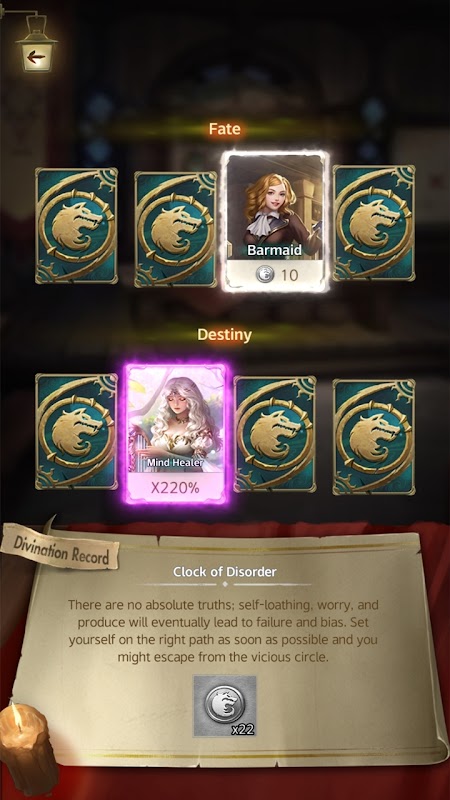Flip the leftmost face-down Fate card
Screen dimensions: 450x800
[77, 226]
